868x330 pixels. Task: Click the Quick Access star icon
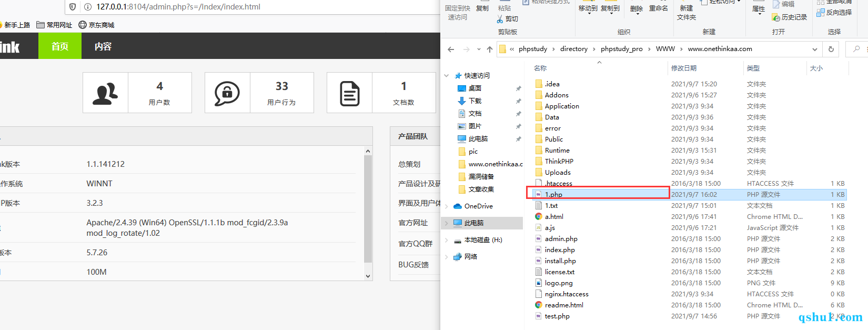pos(458,76)
